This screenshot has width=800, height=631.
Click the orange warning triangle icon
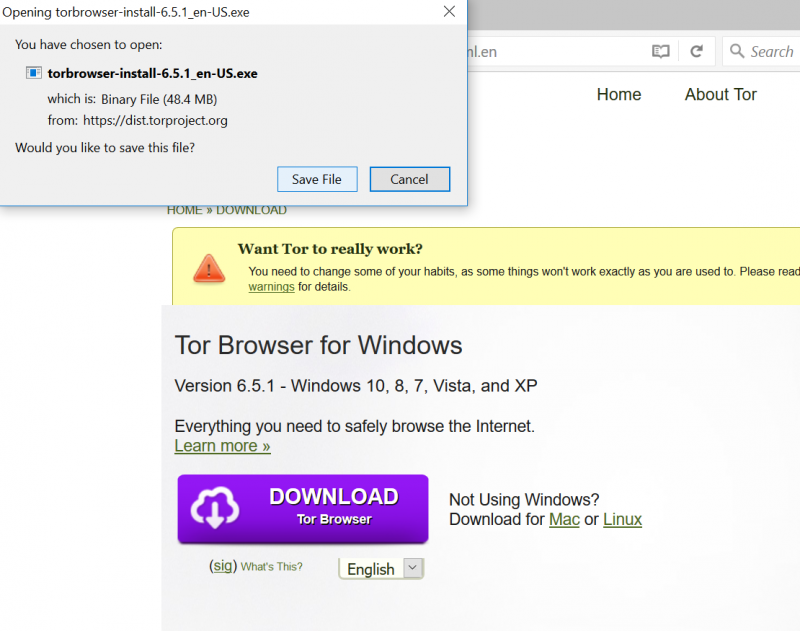pos(209,268)
